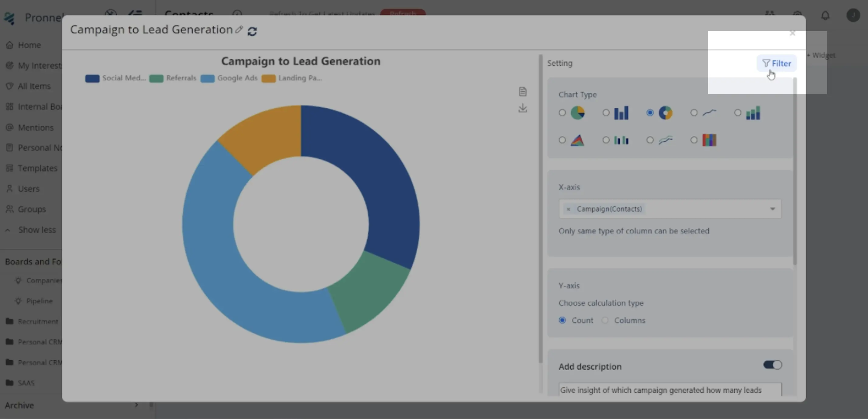Screen dimensions: 868x419
Task: Remove Campaign(Contacts) tag from X-axis
Action: click(568, 209)
